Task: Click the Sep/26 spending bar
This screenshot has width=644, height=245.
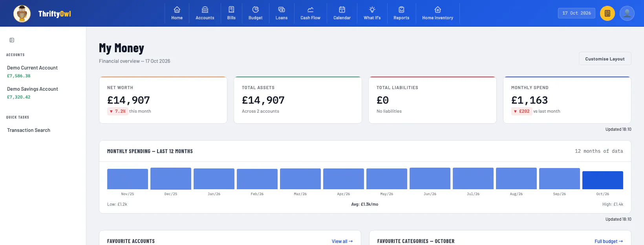Action: (x=560, y=179)
